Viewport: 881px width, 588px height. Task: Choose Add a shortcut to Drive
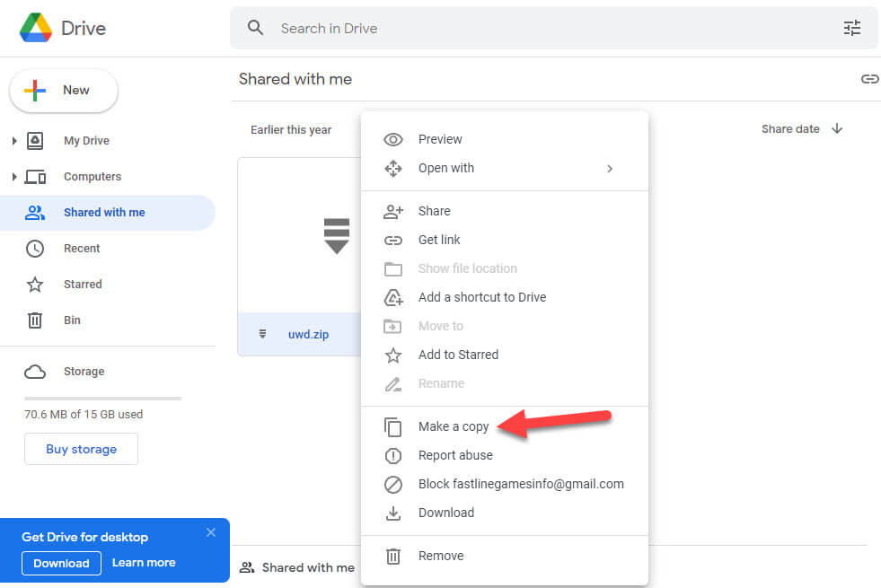coord(481,297)
